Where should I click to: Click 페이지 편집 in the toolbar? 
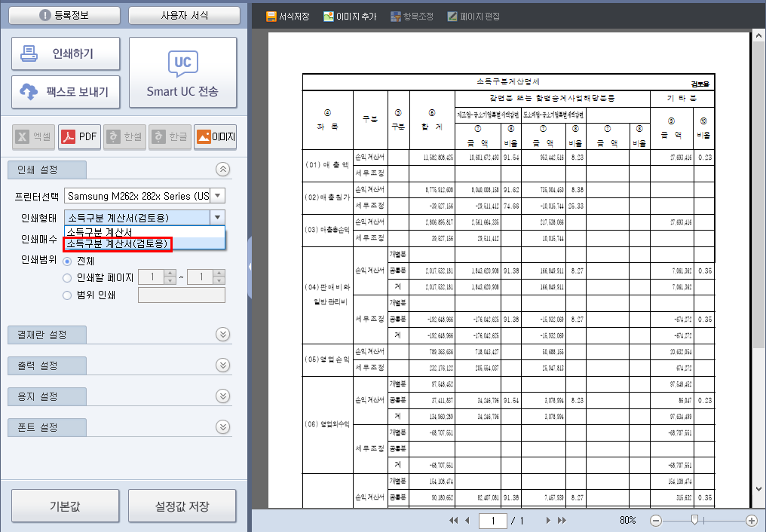click(x=473, y=17)
